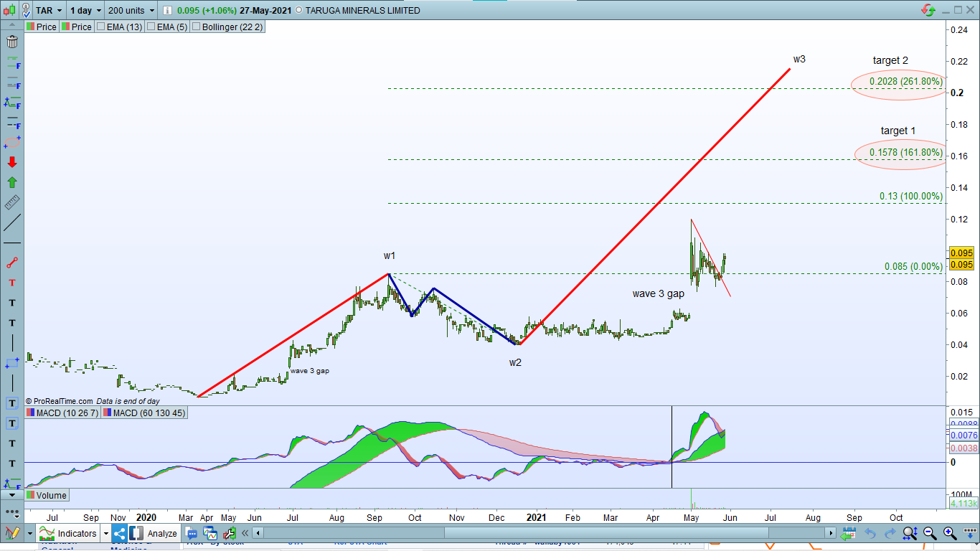Open the dropdown arrow right of Indicators
The width and height of the screenshot is (980, 551).
(x=105, y=533)
